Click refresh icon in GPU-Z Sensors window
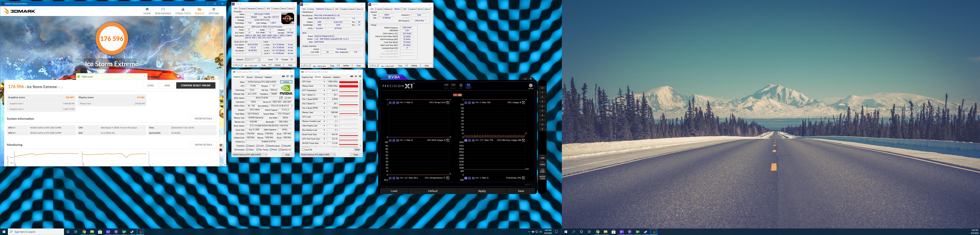 pos(356,76)
